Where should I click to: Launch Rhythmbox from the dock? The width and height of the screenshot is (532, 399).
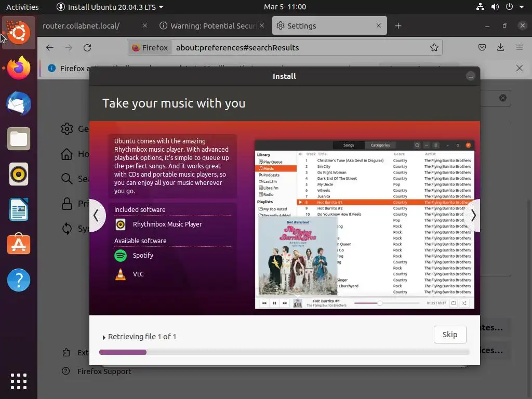point(19,174)
